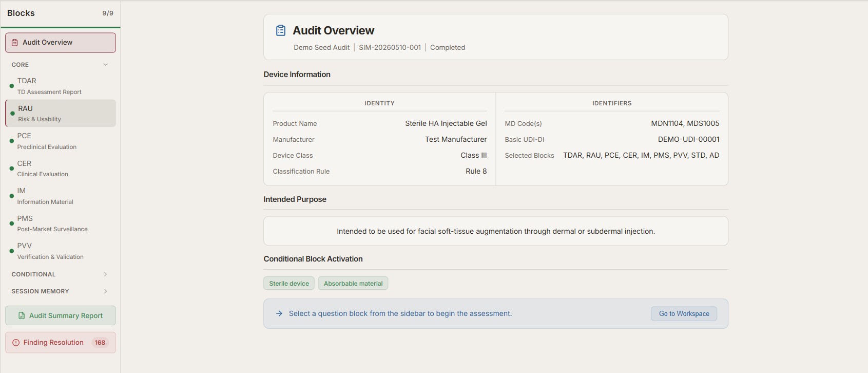The width and height of the screenshot is (868, 373).
Task: Click the SESSION MEMORY section label
Action: tap(40, 291)
